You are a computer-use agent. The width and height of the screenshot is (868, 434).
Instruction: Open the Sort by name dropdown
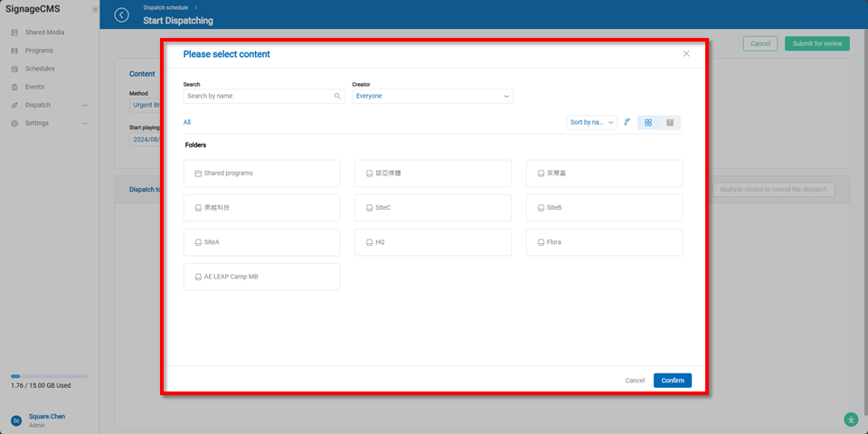click(x=592, y=122)
